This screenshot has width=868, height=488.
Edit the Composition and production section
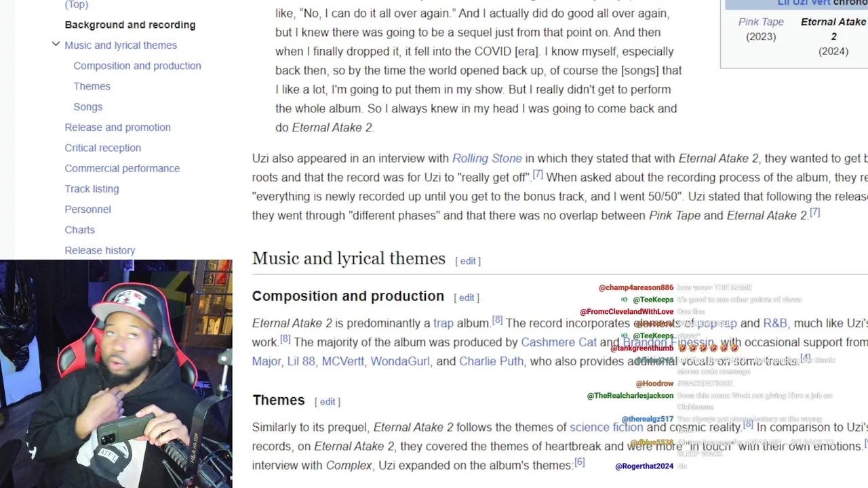(467, 298)
